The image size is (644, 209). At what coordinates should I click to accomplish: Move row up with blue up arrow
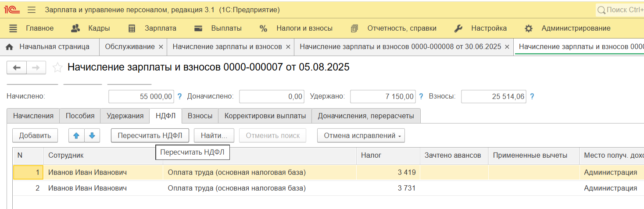click(76, 135)
